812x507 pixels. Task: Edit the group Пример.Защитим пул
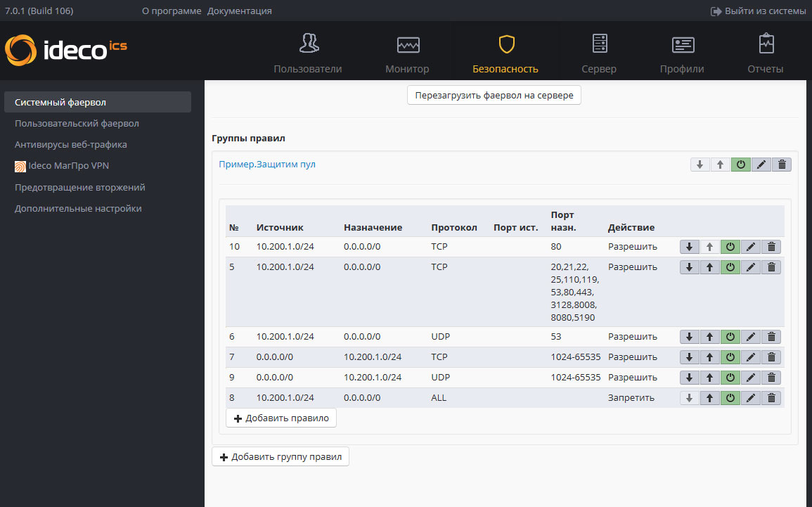pyautogui.click(x=761, y=165)
